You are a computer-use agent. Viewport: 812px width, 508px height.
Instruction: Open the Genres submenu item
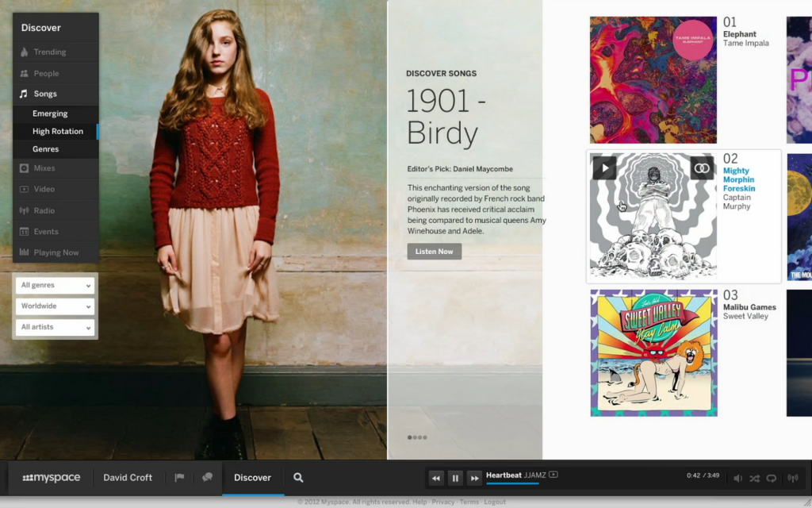[x=56, y=148]
